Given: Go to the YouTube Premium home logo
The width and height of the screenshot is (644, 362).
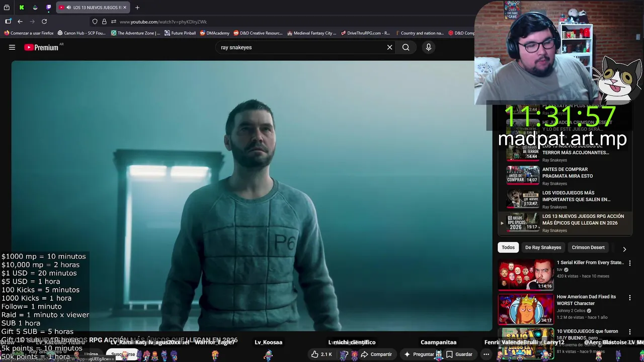Looking at the screenshot, I should click(x=41, y=47).
